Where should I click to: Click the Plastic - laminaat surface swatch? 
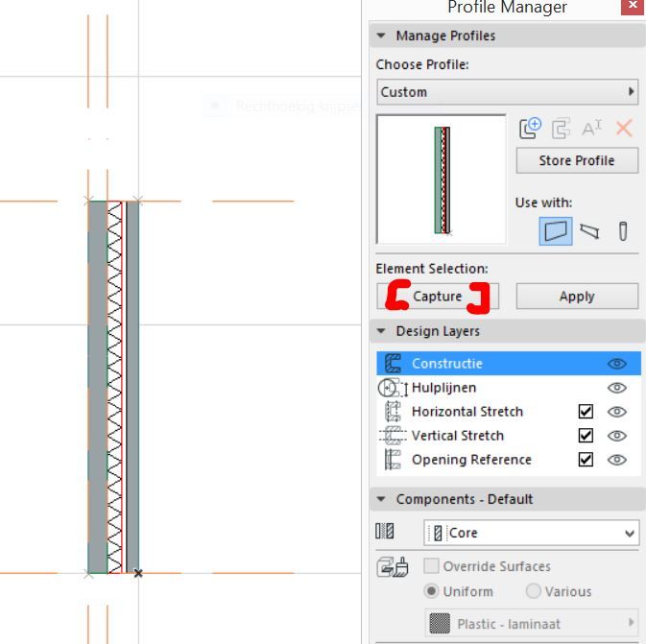440,624
